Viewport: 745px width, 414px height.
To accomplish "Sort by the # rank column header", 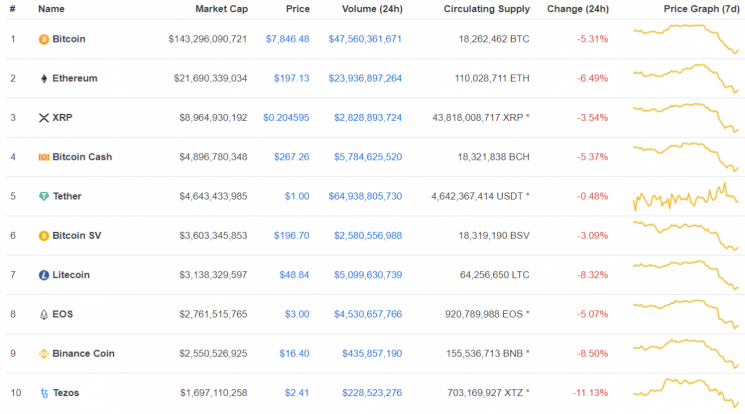I will pos(12,9).
